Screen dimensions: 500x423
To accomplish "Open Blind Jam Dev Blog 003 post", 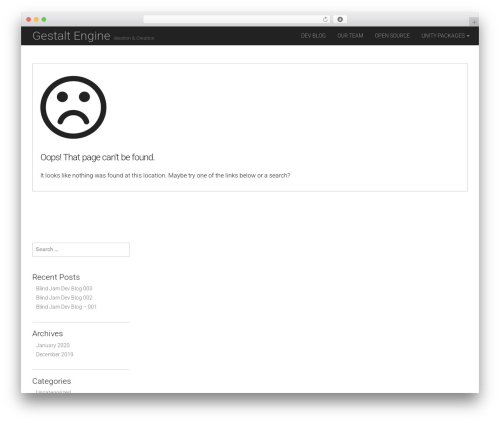I will point(64,288).
